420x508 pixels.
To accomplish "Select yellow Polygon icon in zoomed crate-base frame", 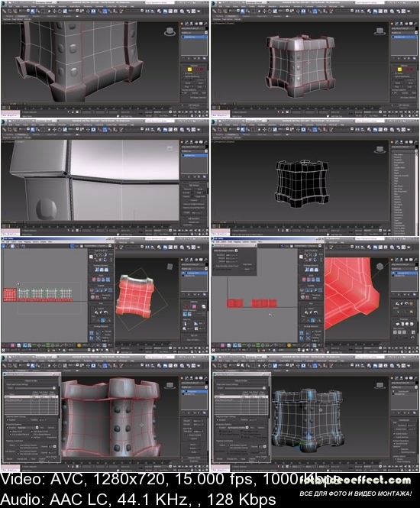I will coord(190,69).
